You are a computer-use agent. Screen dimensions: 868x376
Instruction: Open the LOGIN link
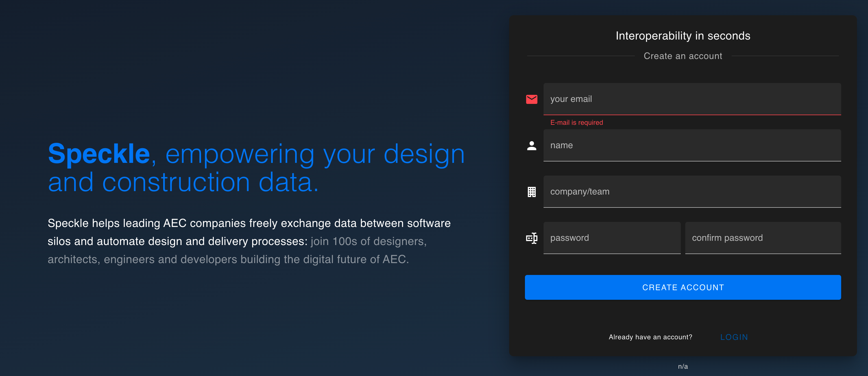pos(734,337)
